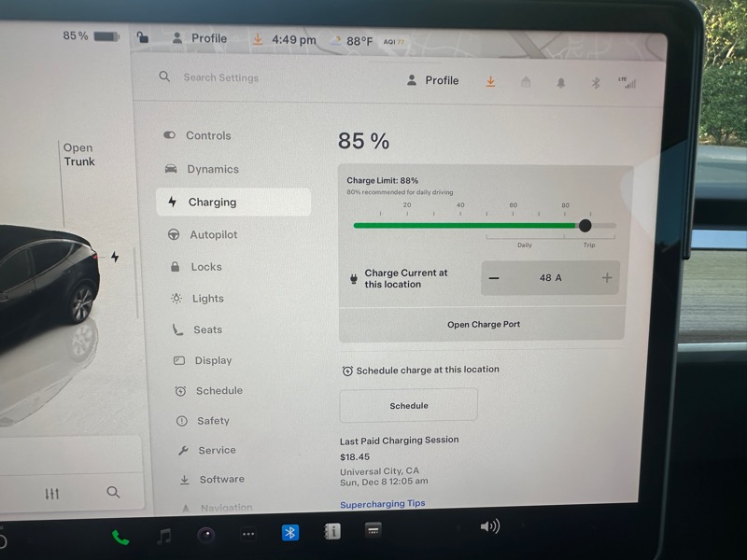Tap the charge port lightning icon by car
Viewport: 747px width, 560px height.
coord(115,257)
